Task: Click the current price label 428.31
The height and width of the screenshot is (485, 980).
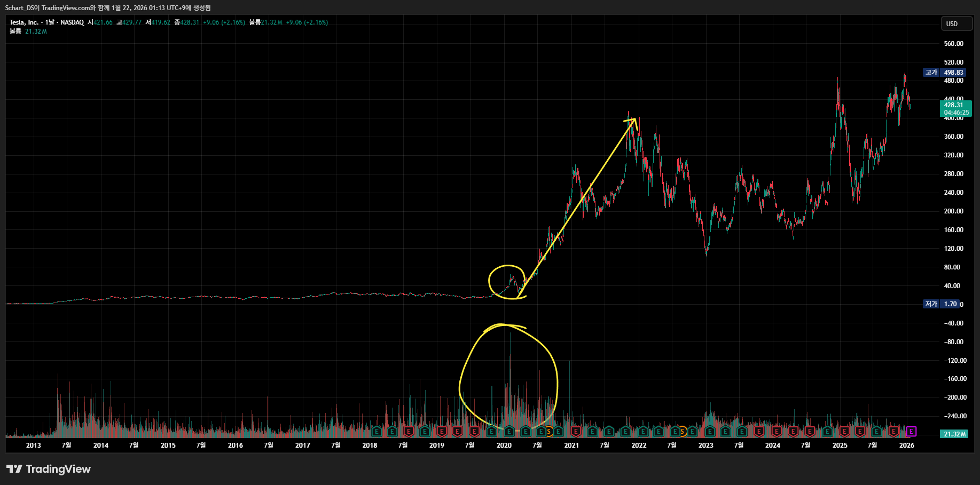Action: [x=956, y=108]
